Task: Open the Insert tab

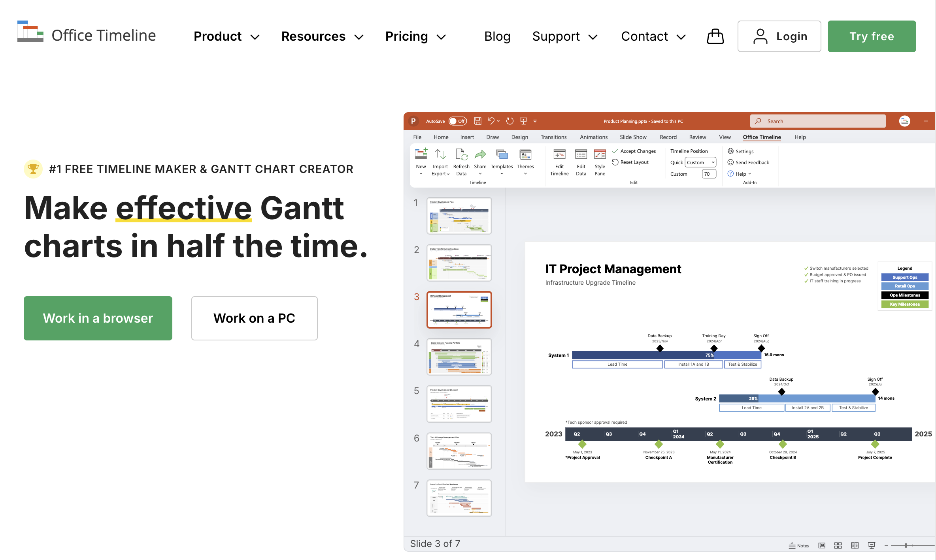Action: (x=467, y=137)
